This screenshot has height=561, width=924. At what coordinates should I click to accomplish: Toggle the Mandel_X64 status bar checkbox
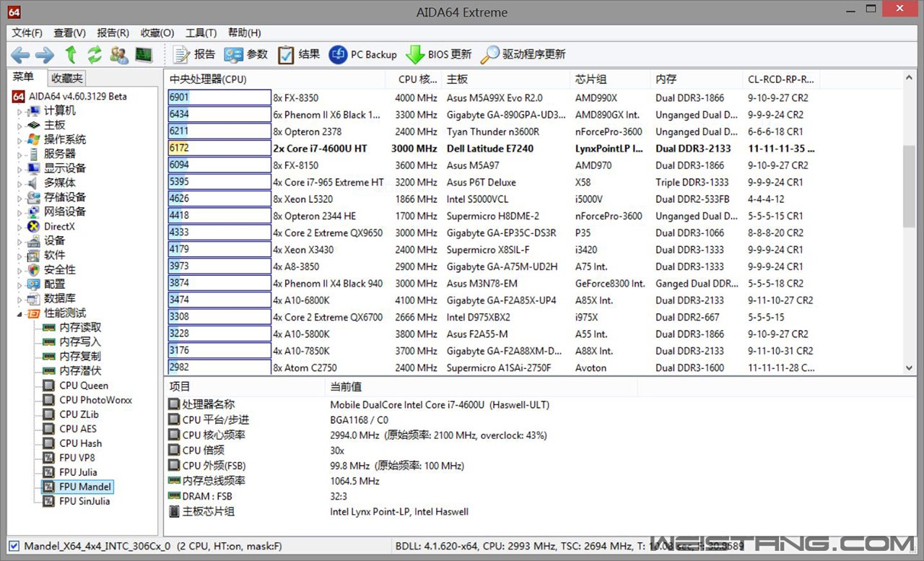(x=14, y=546)
